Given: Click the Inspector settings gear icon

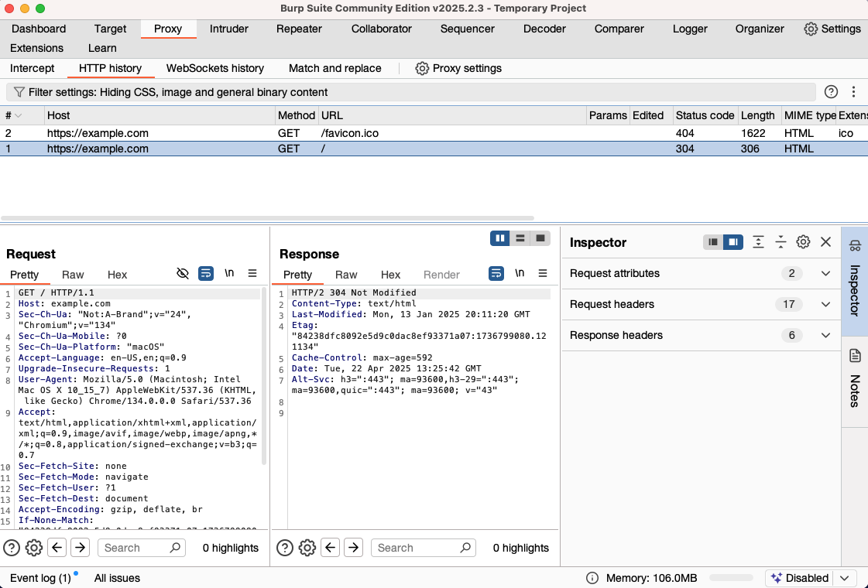Looking at the screenshot, I should click(x=803, y=242).
